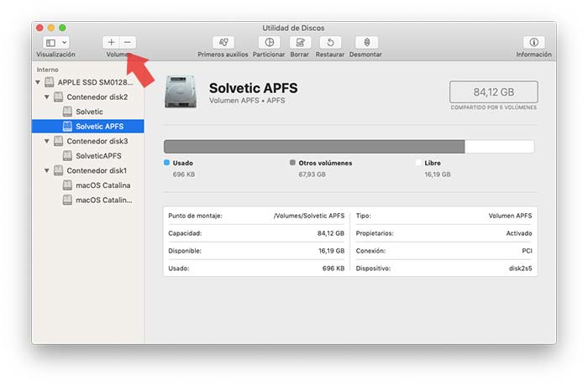The width and height of the screenshot is (588, 386).
Task: Click the Volumen APFS • APFS subtitle
Action: coord(247,101)
